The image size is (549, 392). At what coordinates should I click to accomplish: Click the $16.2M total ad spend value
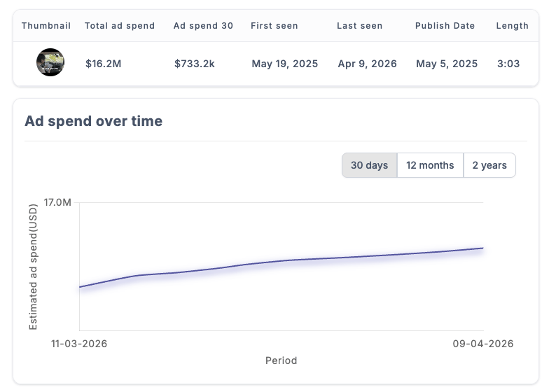(x=104, y=64)
